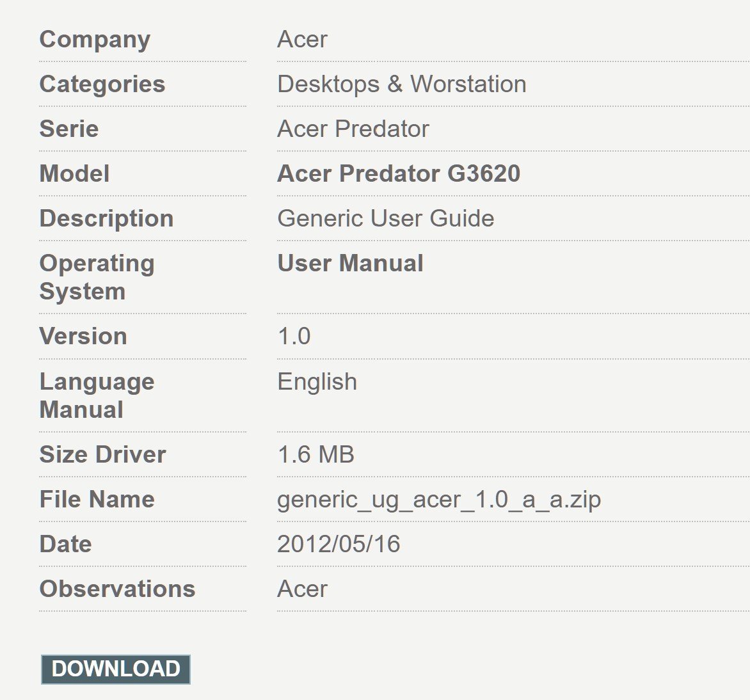Click the 'Language Manual' label

coord(97,396)
